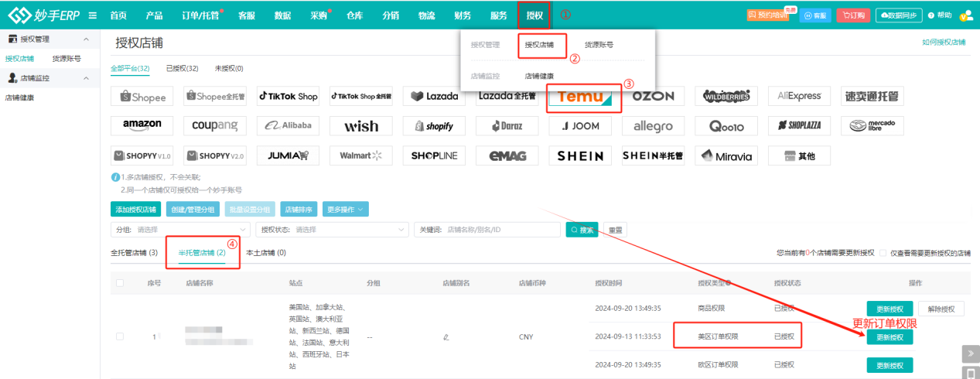
Task: Switch to 全托管店铺 (3) tab
Action: [x=135, y=253]
